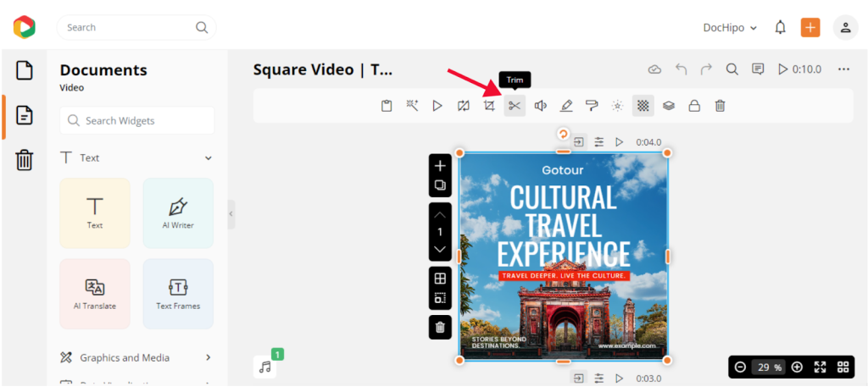The image size is (868, 392).
Task: Go to next page with down chevron
Action: [440, 249]
